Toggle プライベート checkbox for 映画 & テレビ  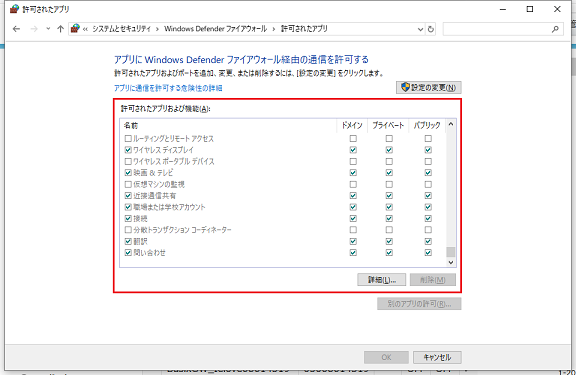389,173
